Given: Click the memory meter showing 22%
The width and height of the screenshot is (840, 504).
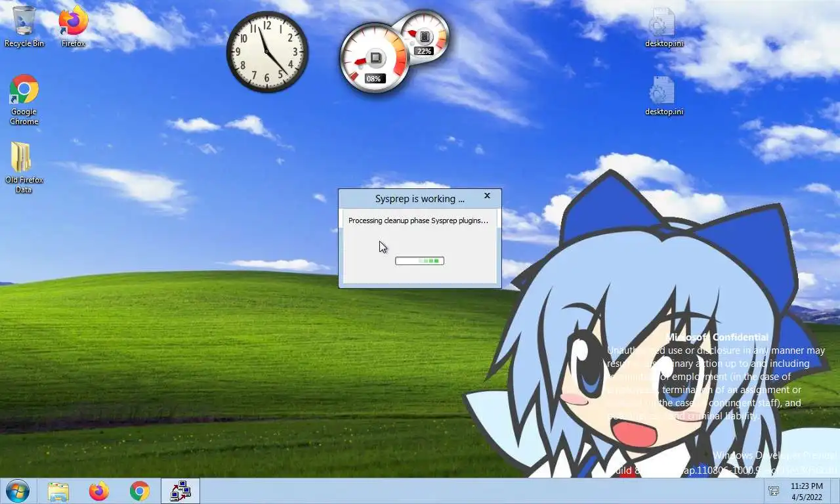Looking at the screenshot, I should point(426,36).
